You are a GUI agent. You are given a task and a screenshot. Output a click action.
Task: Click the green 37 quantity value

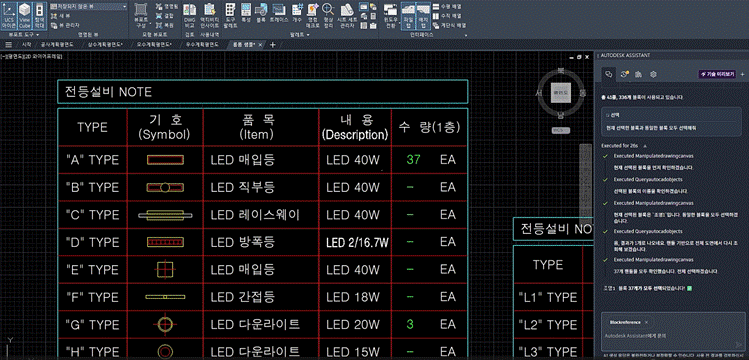(x=413, y=159)
